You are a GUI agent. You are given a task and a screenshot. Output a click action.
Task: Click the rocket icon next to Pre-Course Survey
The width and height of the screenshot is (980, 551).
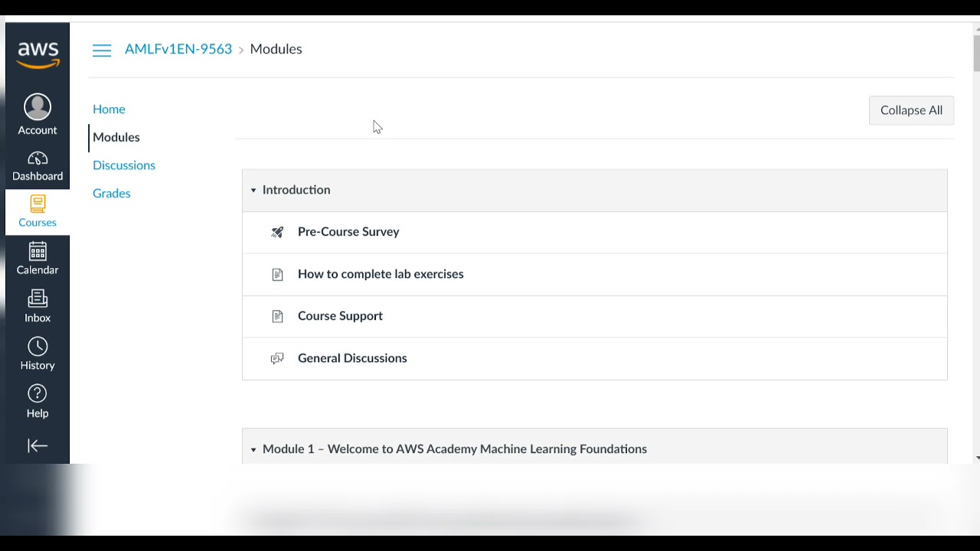(277, 232)
